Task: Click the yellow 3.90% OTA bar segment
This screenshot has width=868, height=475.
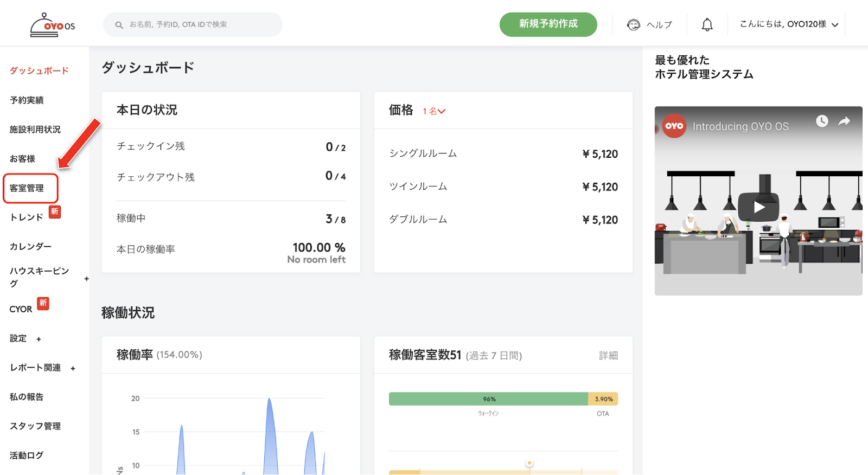Action: click(x=603, y=399)
